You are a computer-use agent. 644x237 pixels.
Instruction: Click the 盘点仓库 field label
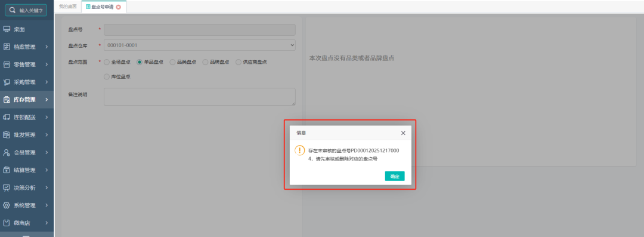click(x=78, y=45)
